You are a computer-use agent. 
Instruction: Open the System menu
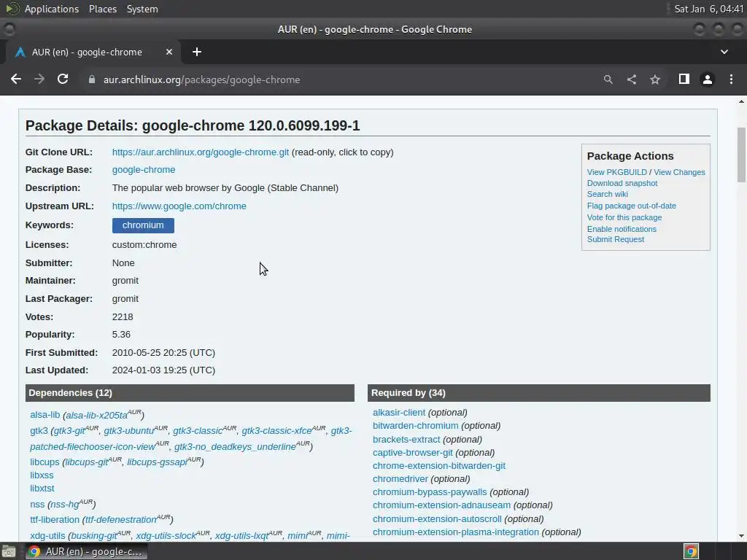tap(142, 9)
